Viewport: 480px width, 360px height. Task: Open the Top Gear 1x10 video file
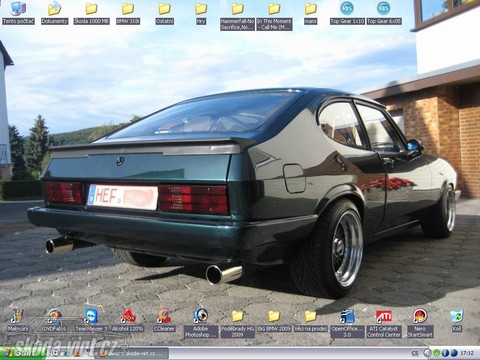[x=347, y=13]
